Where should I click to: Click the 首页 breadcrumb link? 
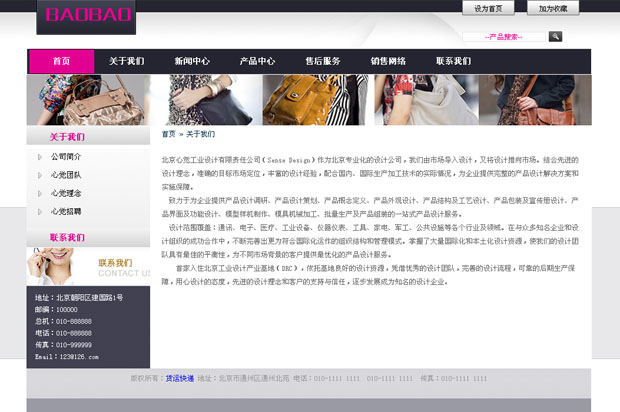pyautogui.click(x=168, y=134)
